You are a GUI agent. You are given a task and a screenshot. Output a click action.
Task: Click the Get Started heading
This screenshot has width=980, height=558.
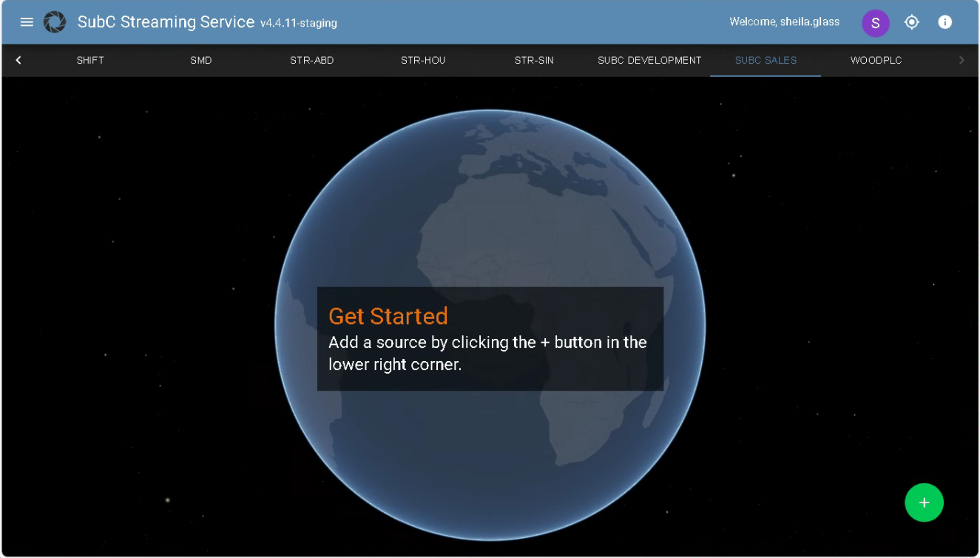point(388,316)
